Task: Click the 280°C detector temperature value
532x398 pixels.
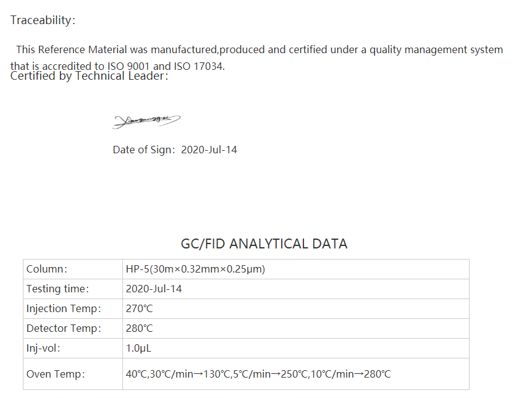Action: click(139, 328)
